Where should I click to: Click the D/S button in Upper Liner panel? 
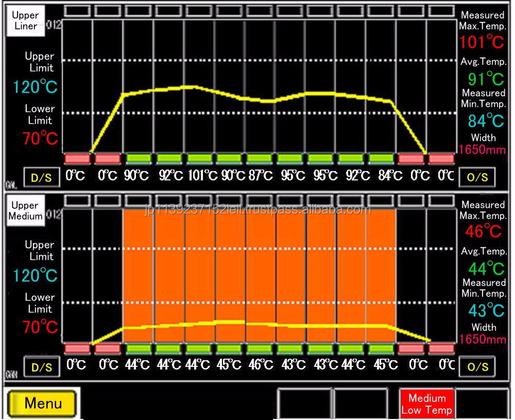click(41, 178)
